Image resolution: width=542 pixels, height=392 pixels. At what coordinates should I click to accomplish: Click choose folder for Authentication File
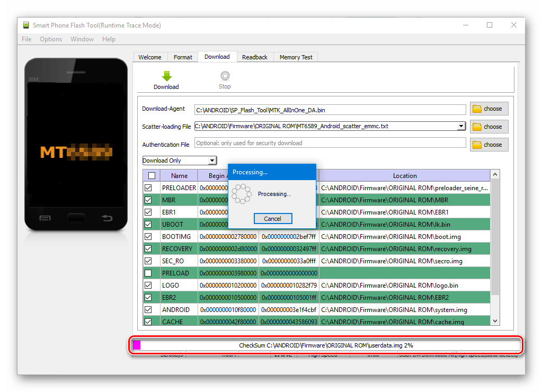point(488,145)
